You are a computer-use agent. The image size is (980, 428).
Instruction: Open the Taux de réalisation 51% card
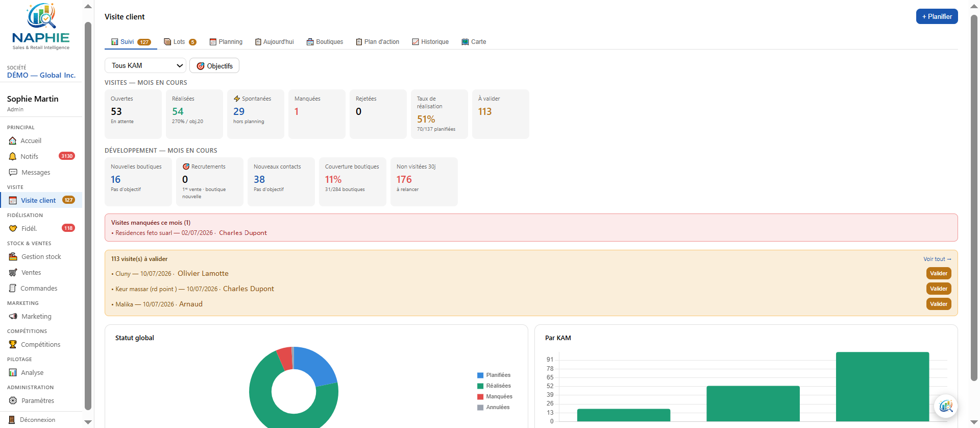coord(439,114)
